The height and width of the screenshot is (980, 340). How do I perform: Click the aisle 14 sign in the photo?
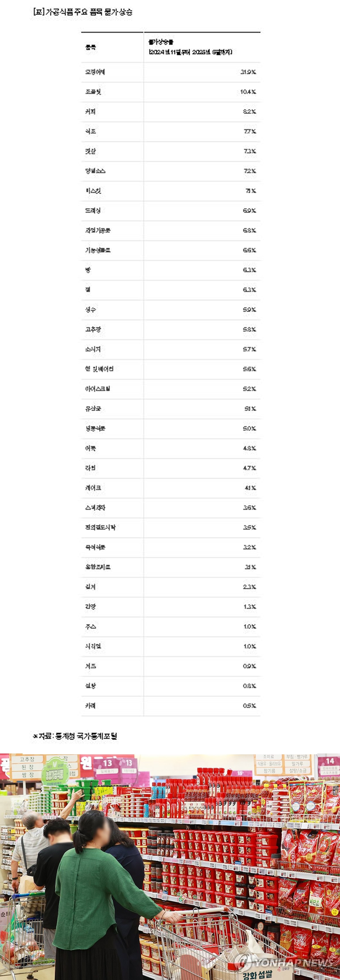click(330, 761)
